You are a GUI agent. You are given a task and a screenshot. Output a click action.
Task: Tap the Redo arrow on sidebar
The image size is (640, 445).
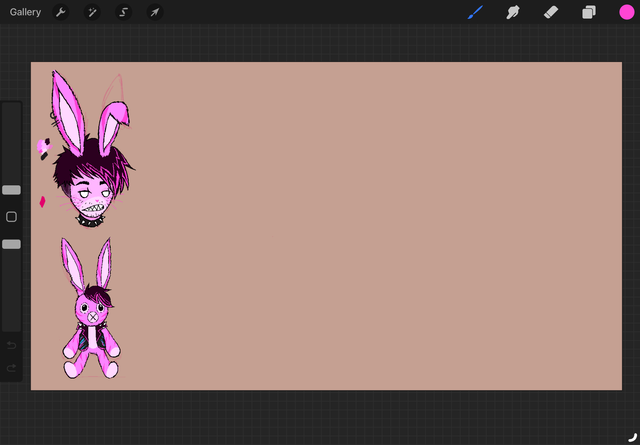(11, 368)
